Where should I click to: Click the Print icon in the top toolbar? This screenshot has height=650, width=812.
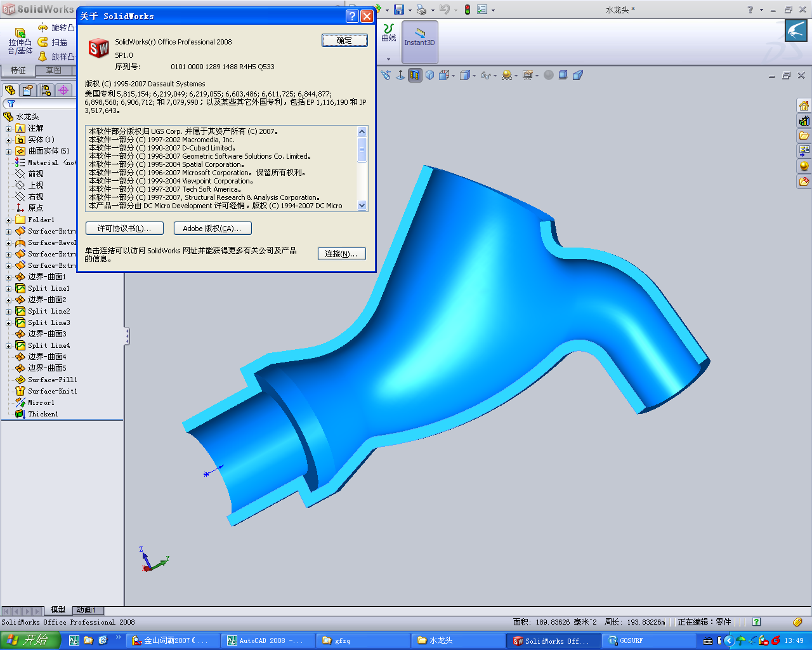pyautogui.click(x=422, y=10)
